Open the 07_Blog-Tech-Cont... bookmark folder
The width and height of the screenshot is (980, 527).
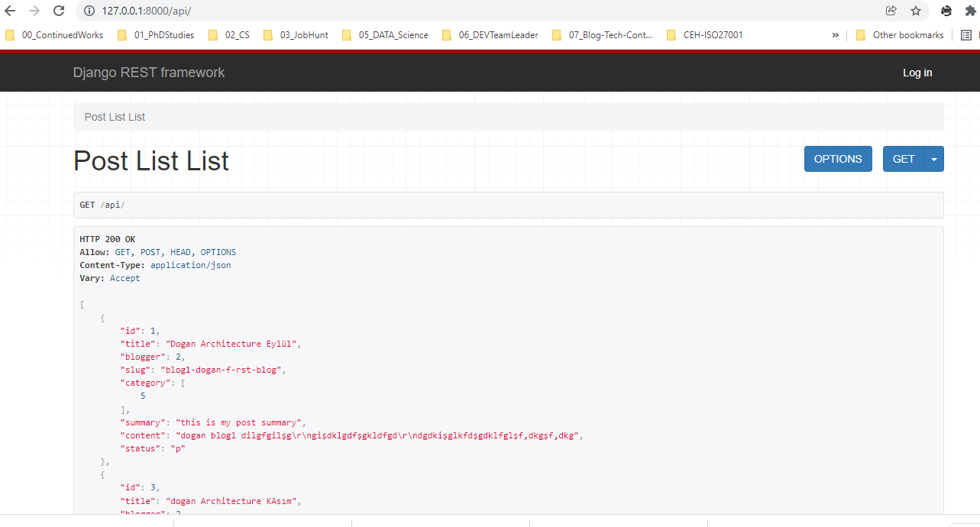[x=603, y=35]
